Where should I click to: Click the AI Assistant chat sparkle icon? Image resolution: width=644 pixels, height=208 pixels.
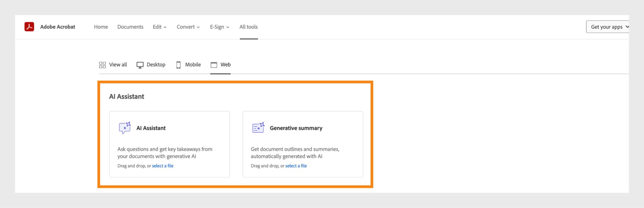pyautogui.click(x=125, y=128)
